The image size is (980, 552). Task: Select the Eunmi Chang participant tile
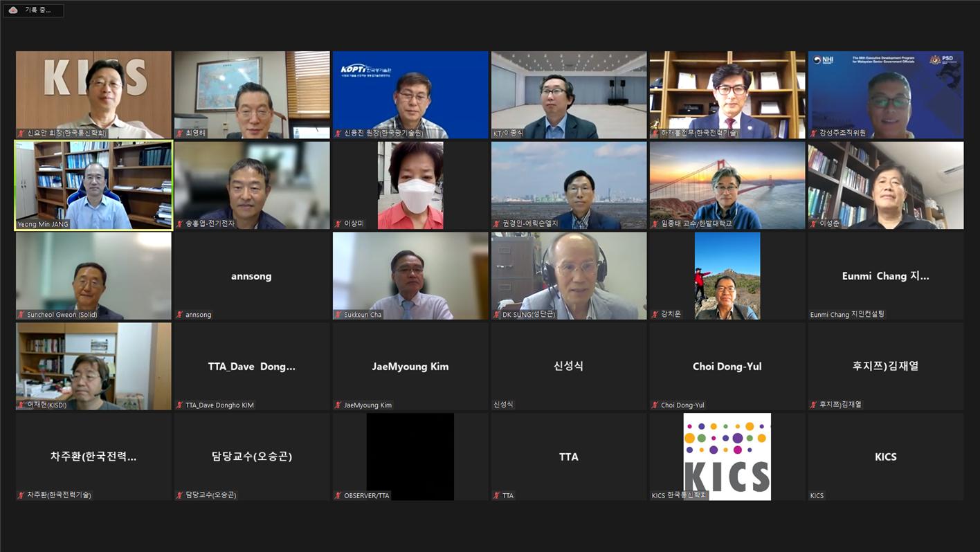pos(886,276)
